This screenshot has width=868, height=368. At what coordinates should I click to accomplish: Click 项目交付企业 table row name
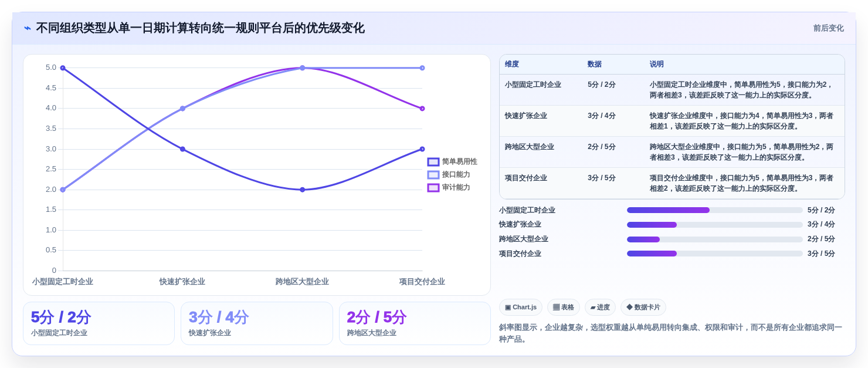coord(526,178)
